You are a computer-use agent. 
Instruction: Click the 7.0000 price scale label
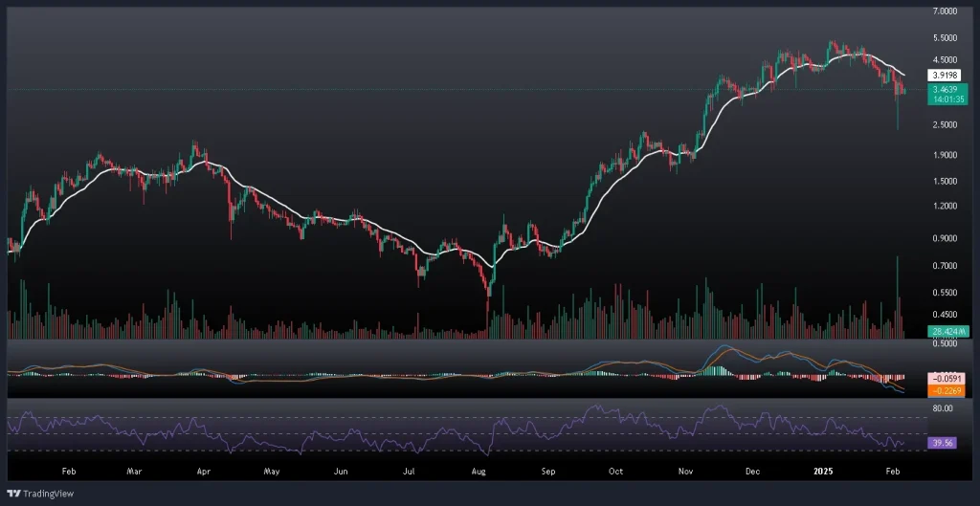945,11
